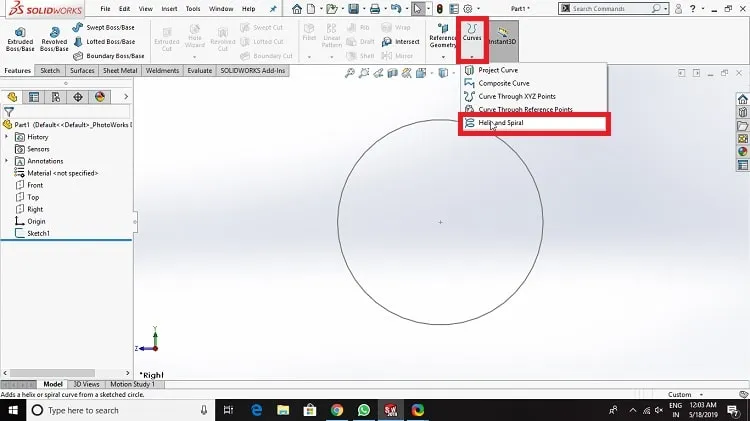750x421 pixels.
Task: Open the Tools menu
Action: 193,9
